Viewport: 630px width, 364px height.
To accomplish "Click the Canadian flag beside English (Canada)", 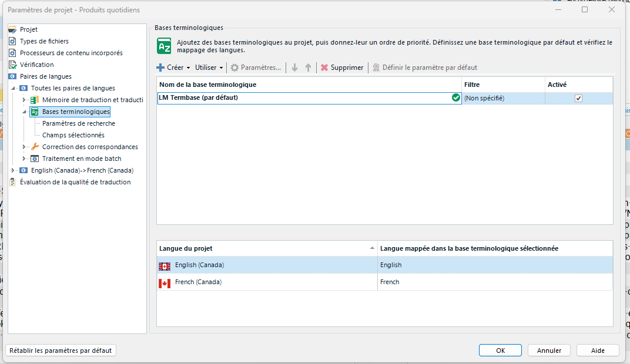I will point(163,265).
